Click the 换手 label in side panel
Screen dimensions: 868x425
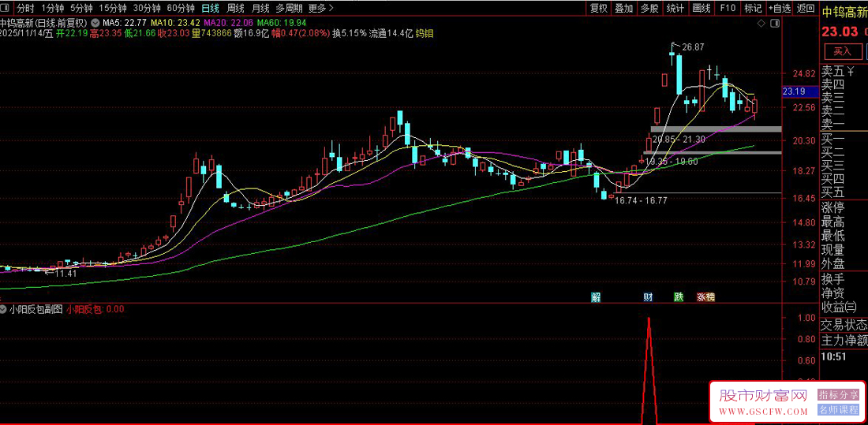833,278
